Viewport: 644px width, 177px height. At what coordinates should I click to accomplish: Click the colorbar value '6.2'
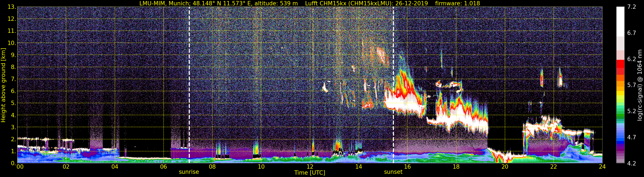[x=632, y=59]
